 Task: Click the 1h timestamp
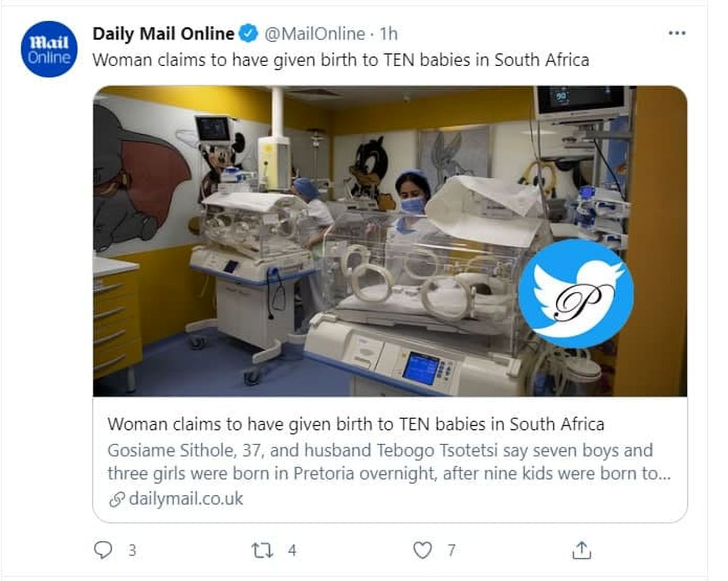(388, 33)
